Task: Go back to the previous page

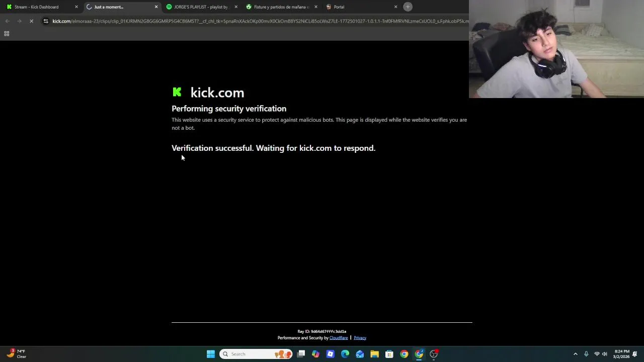Action: tap(7, 21)
